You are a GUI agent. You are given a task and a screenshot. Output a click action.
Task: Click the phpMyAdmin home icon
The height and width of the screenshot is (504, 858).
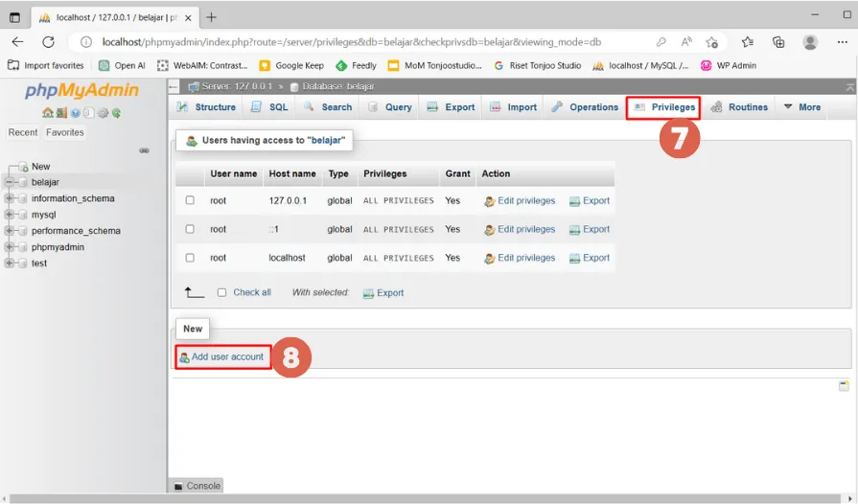pos(48,113)
